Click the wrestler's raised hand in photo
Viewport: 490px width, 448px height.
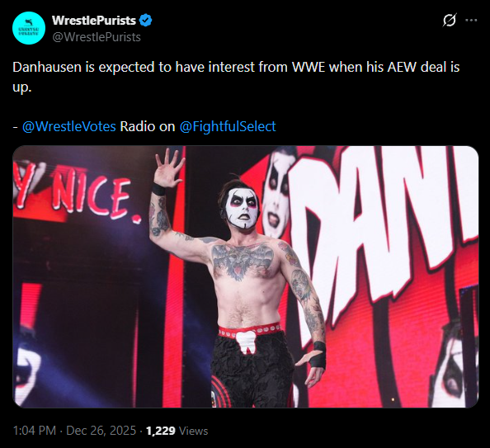pyautogui.click(x=169, y=167)
